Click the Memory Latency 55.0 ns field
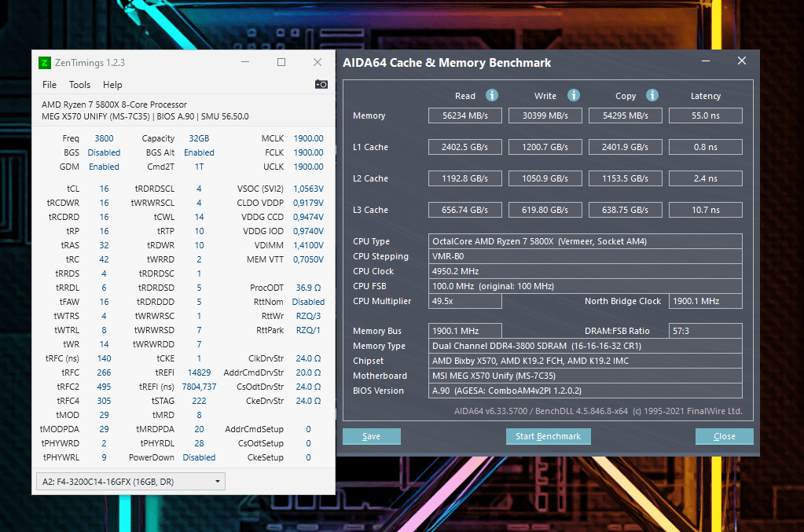 point(706,116)
